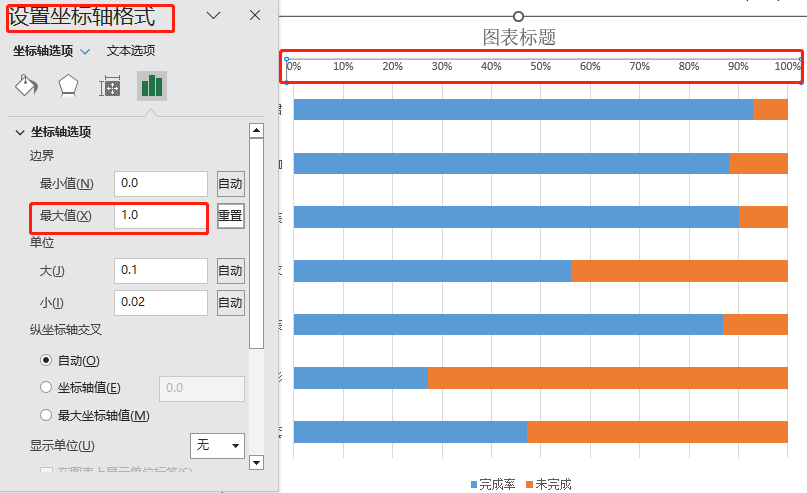807x493 pixels.
Task: Click the pane scrollbar up arrow
Action: pyautogui.click(x=256, y=131)
